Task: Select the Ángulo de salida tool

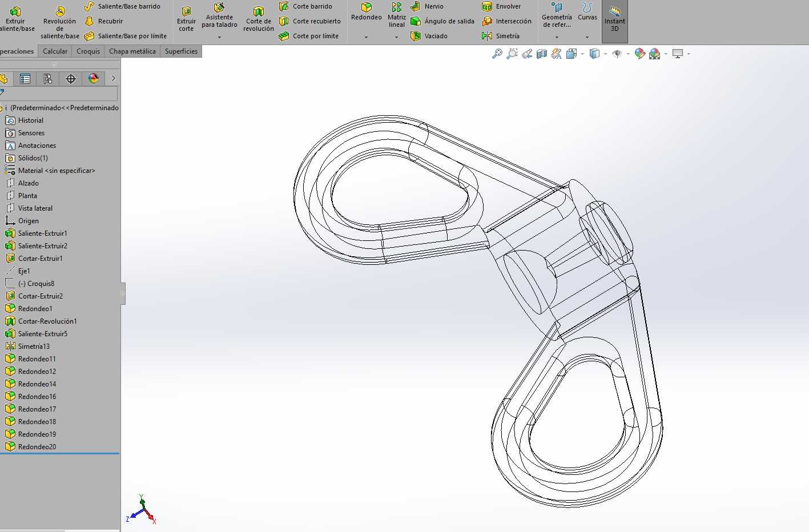Action: click(442, 21)
